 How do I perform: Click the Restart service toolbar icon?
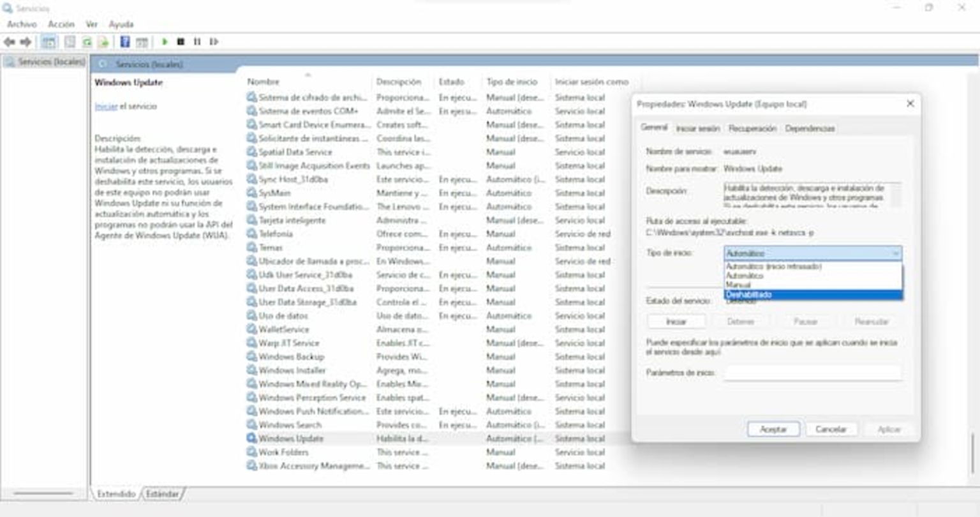[x=214, y=42]
